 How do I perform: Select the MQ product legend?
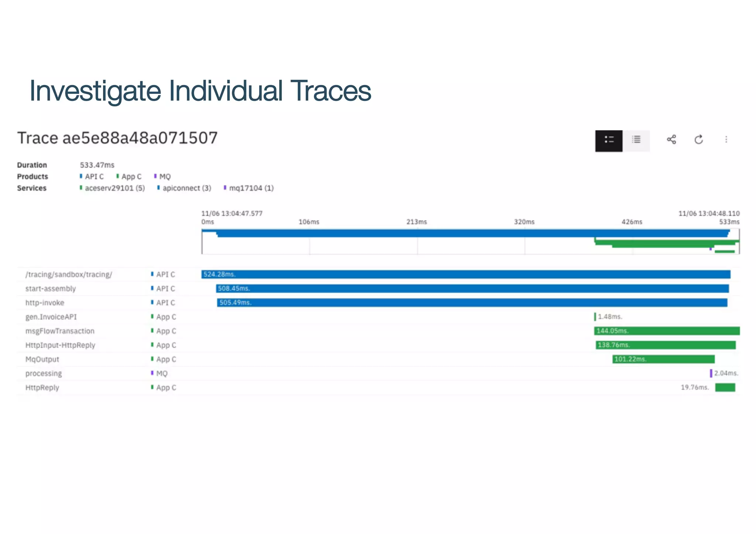[x=162, y=176]
